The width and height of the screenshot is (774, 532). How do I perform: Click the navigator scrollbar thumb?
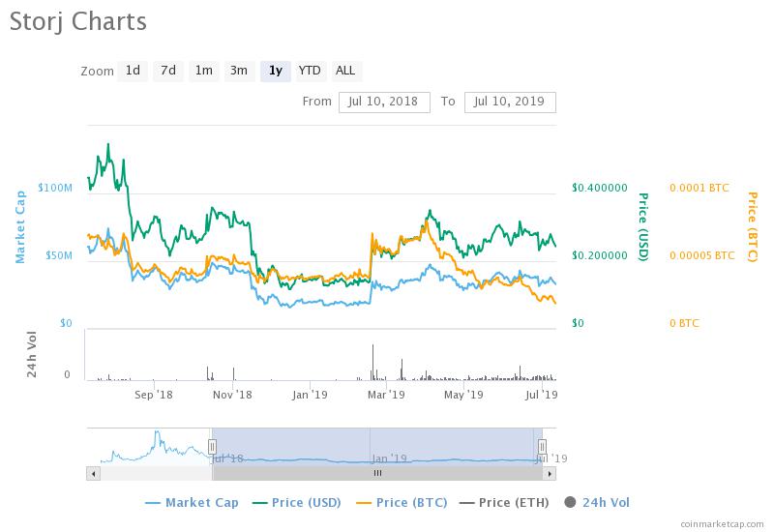pos(377,473)
